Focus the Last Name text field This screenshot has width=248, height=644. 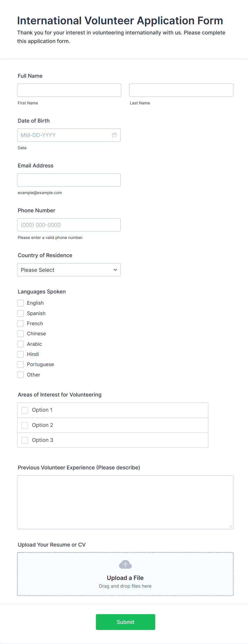click(x=181, y=90)
